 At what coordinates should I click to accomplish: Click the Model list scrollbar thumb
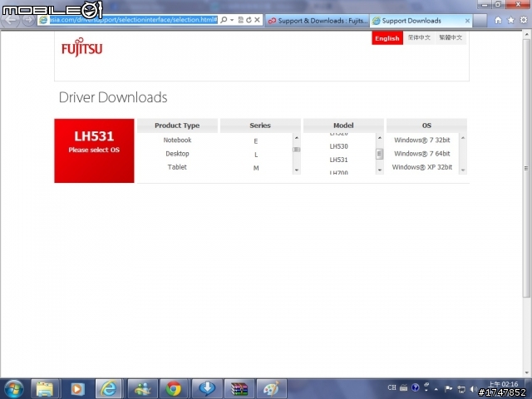point(380,154)
